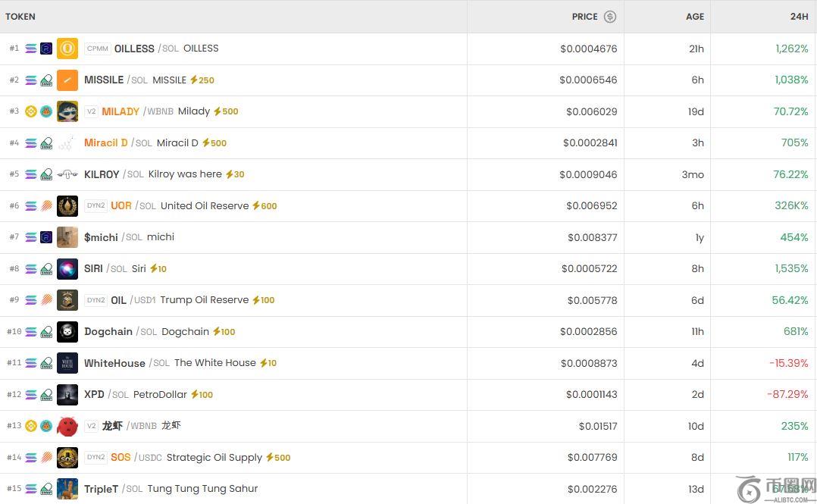817x504 pixels.
Task: Click price $0.007769 in SOS row
Action: click(593, 458)
